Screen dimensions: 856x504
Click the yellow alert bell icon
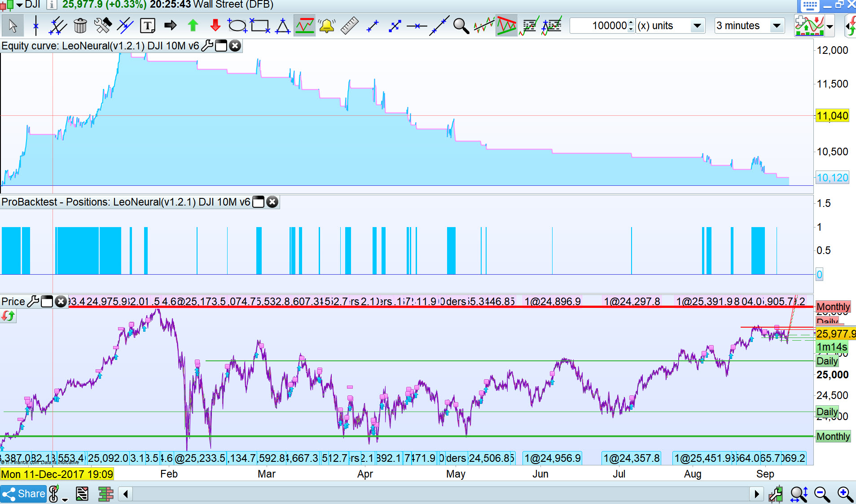(x=327, y=26)
